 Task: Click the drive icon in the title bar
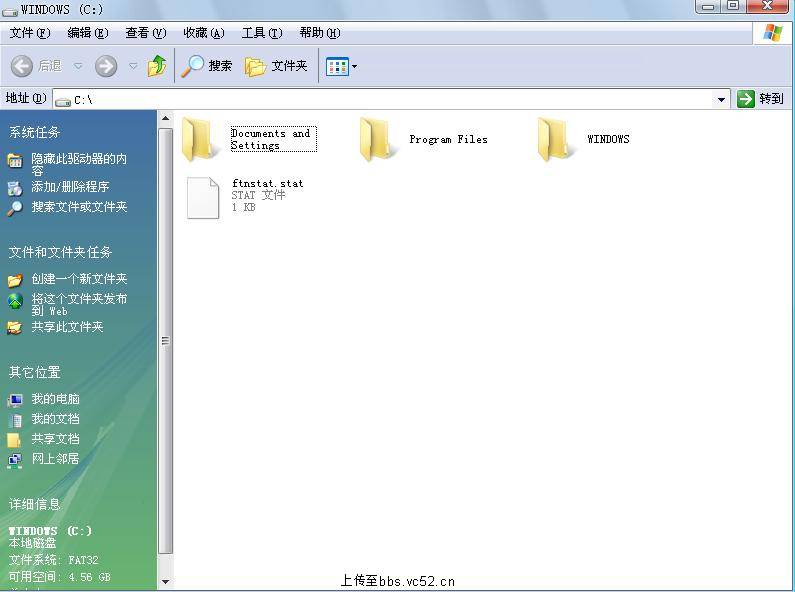click(10, 10)
